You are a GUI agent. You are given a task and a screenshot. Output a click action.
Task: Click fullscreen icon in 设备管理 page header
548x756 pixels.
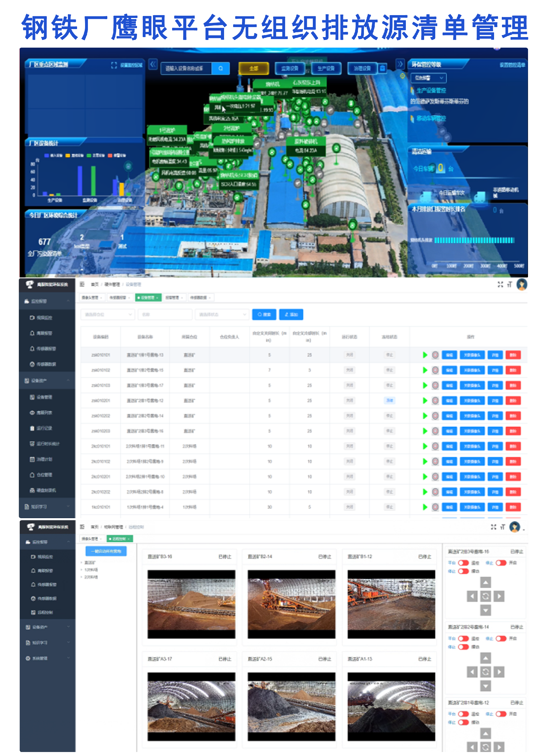tap(500, 284)
